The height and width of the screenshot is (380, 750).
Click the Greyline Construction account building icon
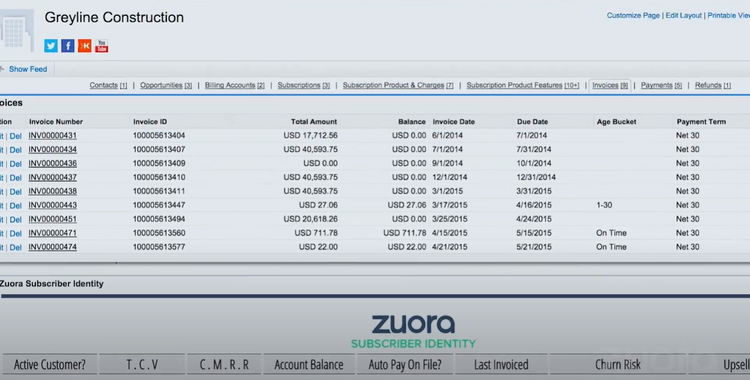point(17,31)
